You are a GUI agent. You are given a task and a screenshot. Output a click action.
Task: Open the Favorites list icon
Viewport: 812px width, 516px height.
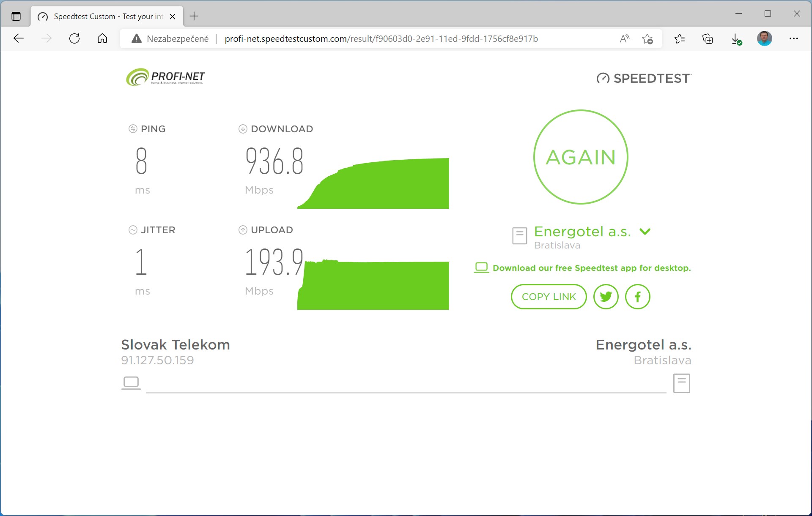point(680,39)
